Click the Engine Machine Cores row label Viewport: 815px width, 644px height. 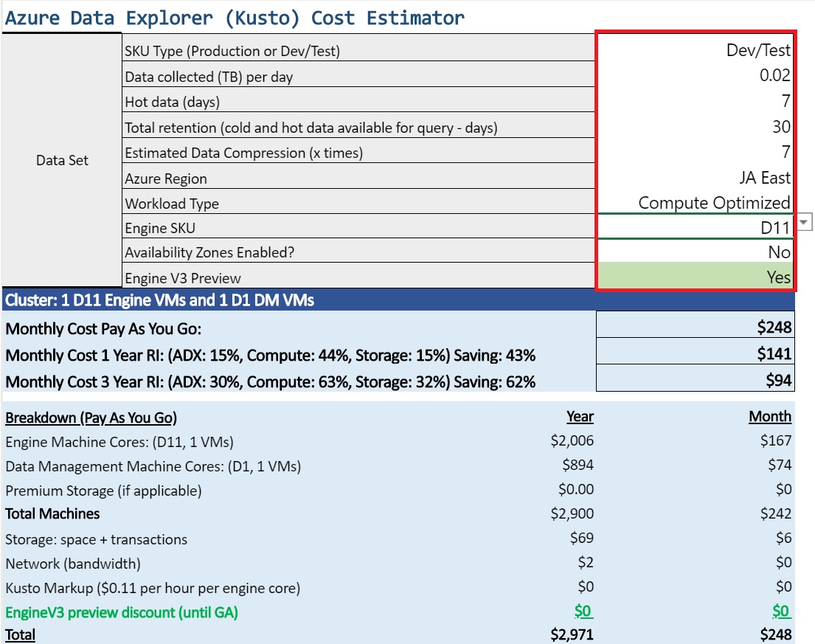click(x=119, y=442)
